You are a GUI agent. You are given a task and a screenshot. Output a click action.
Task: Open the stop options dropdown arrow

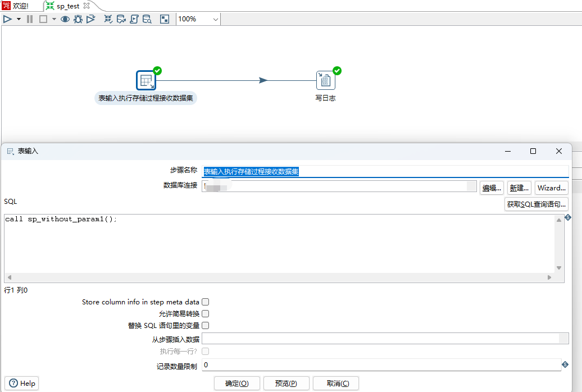54,19
